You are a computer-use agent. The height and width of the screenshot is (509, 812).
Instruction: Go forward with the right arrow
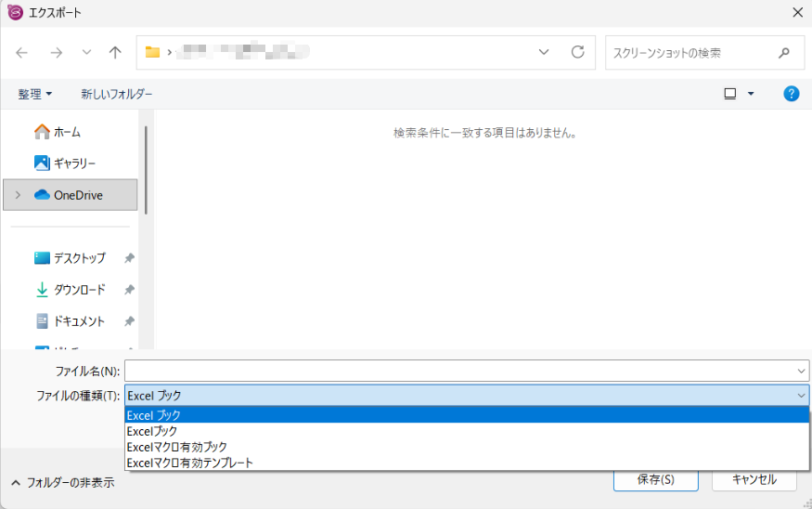pos(56,52)
